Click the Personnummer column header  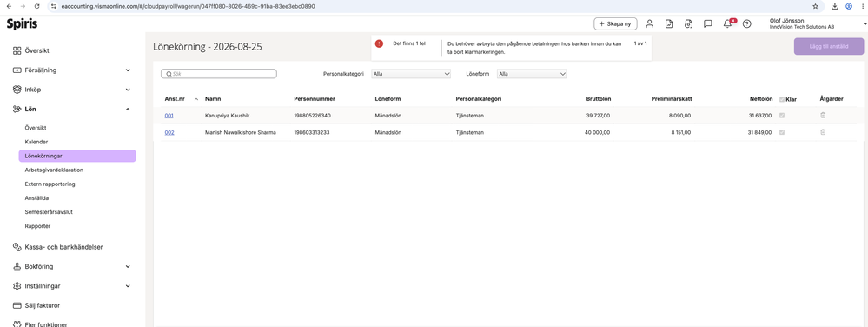click(x=315, y=99)
